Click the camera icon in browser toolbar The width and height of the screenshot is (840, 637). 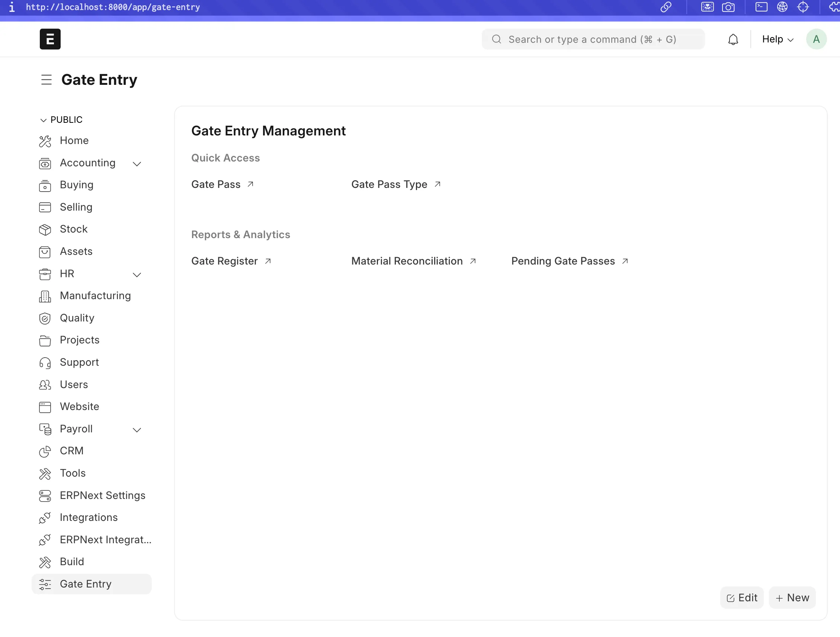(728, 7)
